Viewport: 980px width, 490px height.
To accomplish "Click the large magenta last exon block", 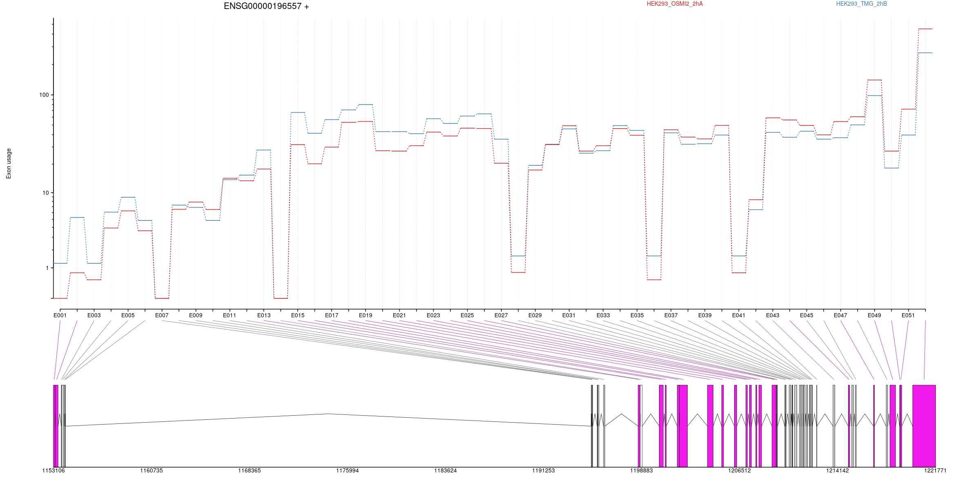I will [x=924, y=426].
